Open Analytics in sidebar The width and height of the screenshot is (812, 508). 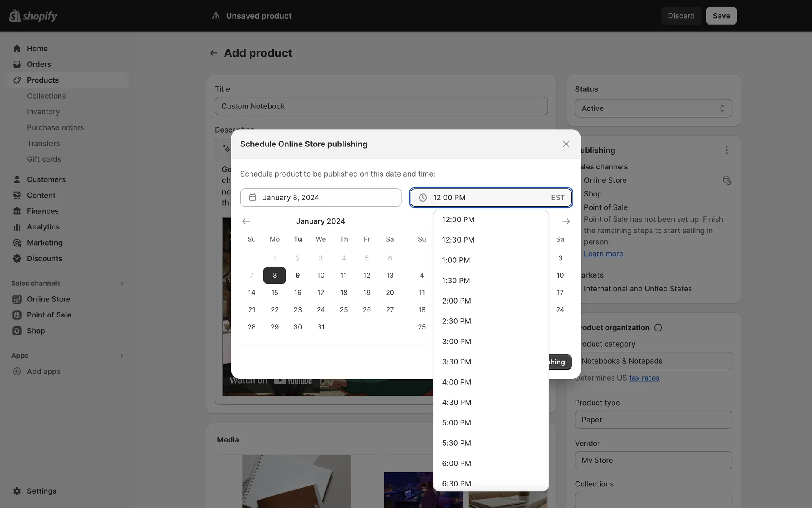[43, 227]
